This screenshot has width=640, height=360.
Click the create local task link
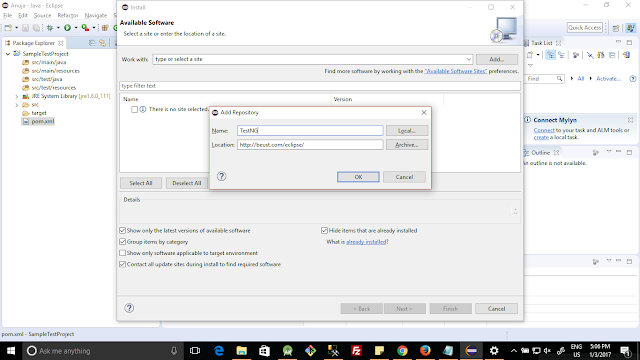tap(541, 138)
